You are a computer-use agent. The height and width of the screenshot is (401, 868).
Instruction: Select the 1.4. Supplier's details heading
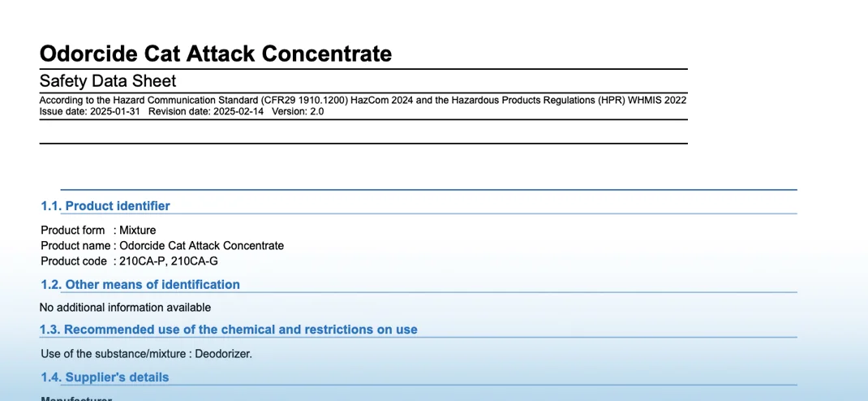pyautogui.click(x=105, y=377)
